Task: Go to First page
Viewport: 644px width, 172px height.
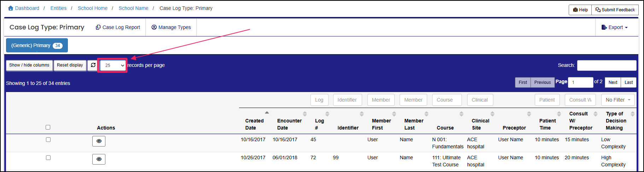Action: coord(523,82)
